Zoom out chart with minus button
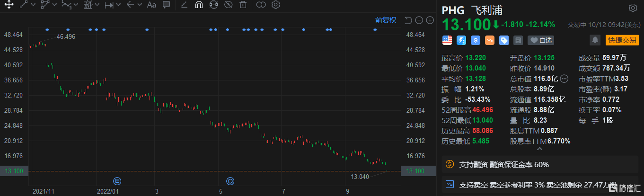The width and height of the screenshot is (644, 196). point(419,20)
